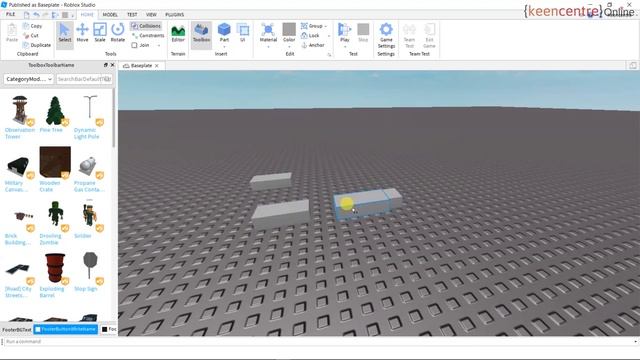Expand the Group dropdown arrow
The width and height of the screenshot is (640, 360).
pyautogui.click(x=326, y=26)
